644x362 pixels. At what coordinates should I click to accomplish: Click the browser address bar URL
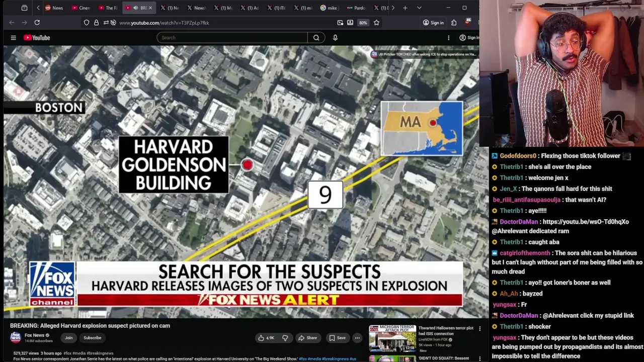point(164,23)
